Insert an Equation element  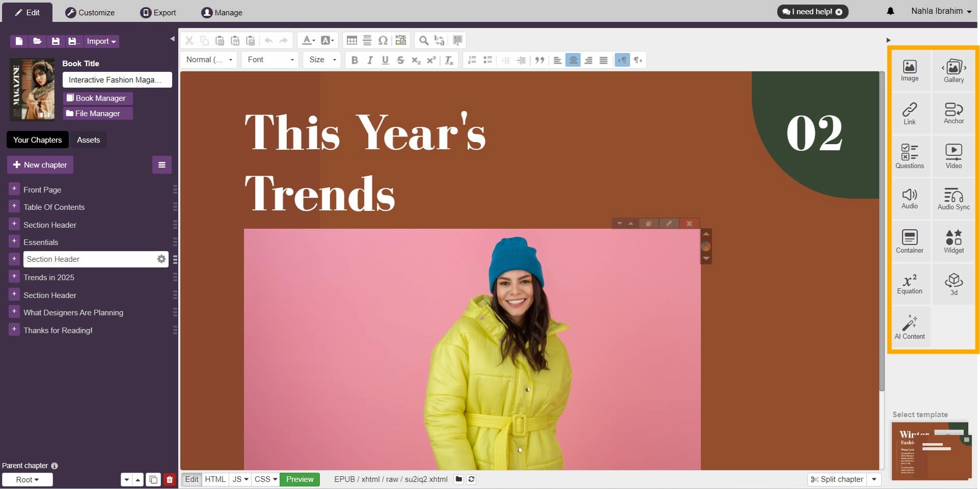(x=910, y=284)
